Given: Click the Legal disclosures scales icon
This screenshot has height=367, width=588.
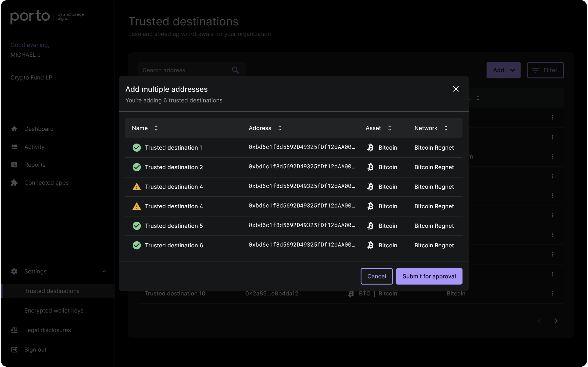Looking at the screenshot, I should (x=14, y=330).
